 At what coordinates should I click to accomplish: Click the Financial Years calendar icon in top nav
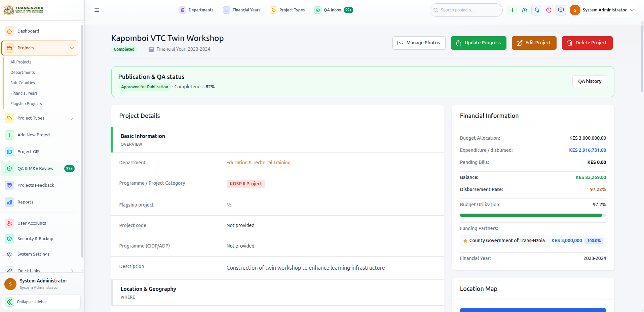pos(227,10)
